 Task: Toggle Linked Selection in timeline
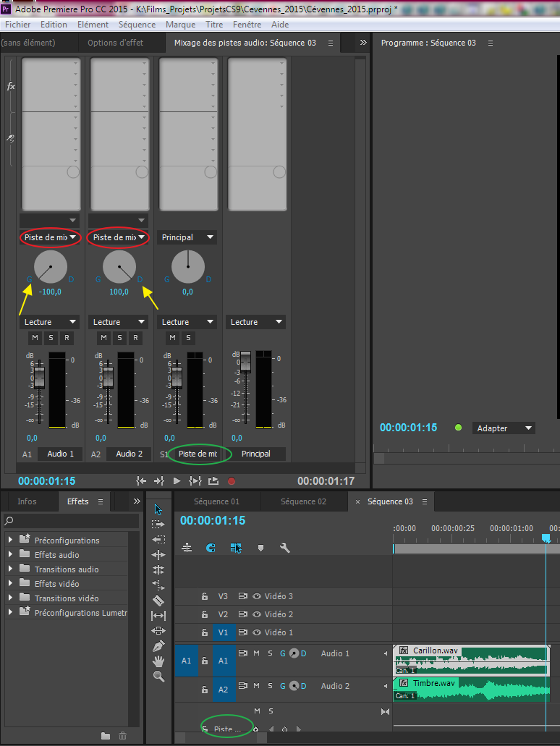click(236, 548)
